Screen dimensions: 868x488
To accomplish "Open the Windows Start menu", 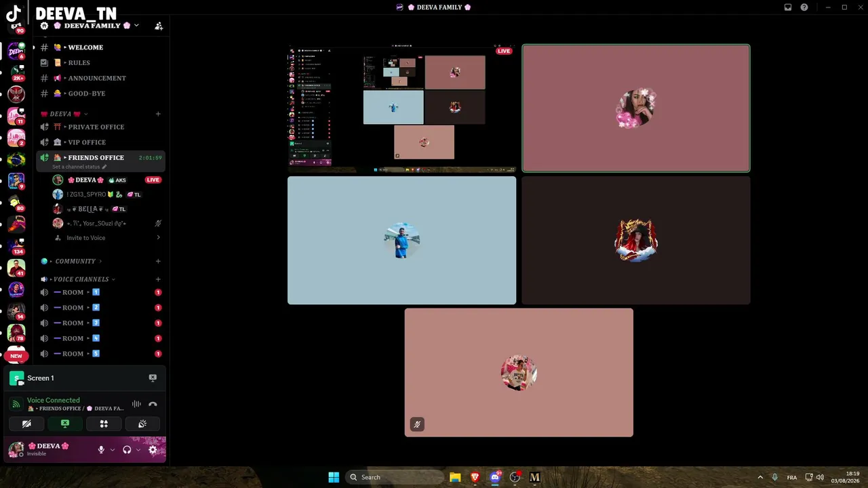I will (334, 477).
